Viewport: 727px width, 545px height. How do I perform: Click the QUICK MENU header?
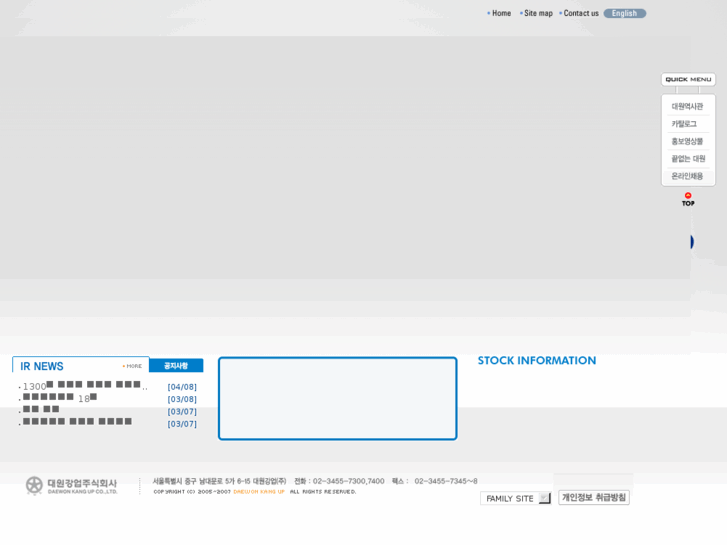click(688, 79)
